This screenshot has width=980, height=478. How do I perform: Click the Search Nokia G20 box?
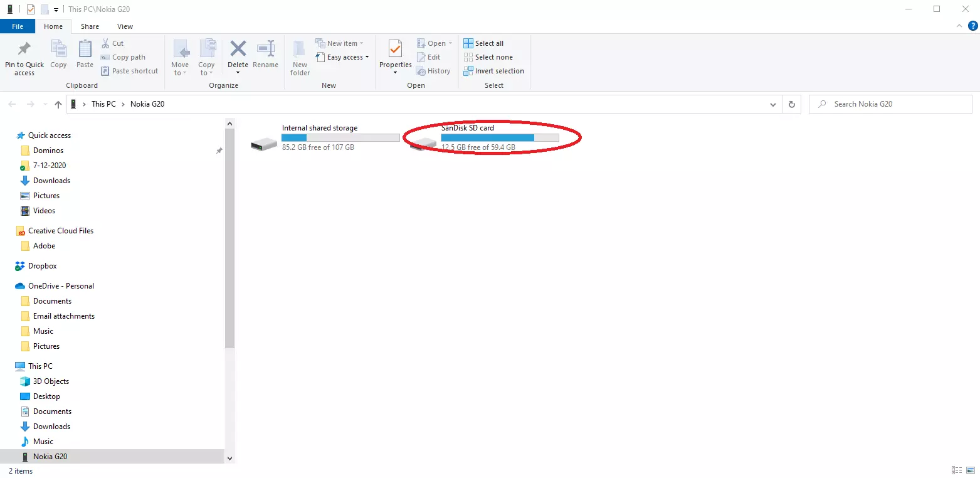click(x=890, y=104)
